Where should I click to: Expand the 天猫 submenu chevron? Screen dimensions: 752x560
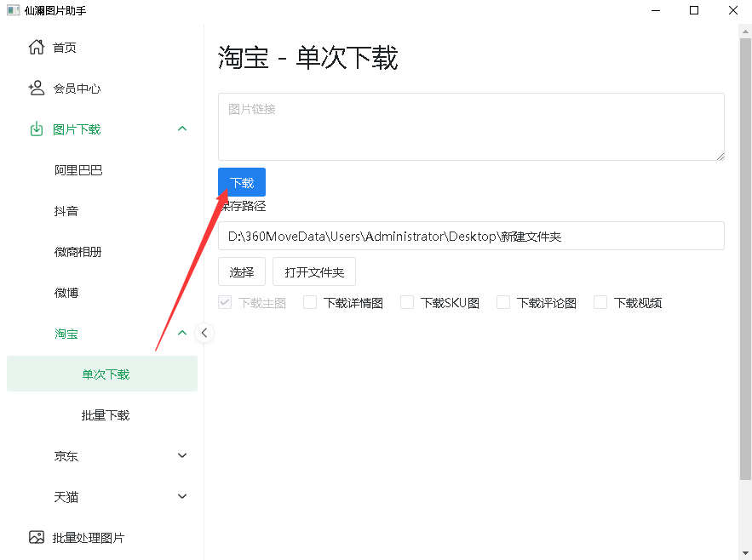[182, 496]
